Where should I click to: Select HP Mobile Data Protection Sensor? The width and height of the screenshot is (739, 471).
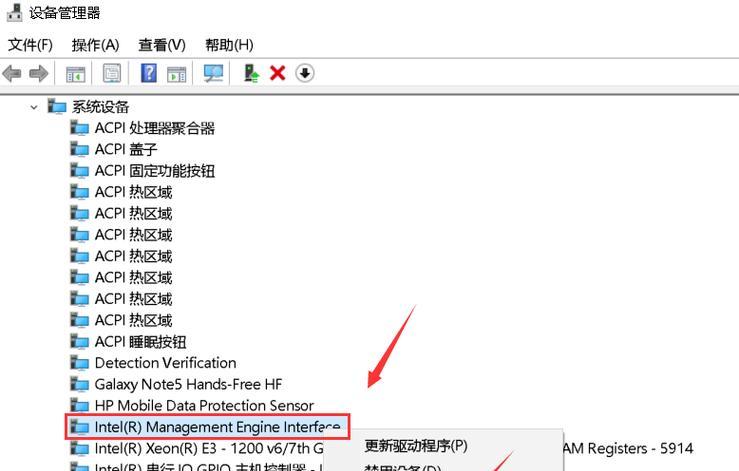click(204, 405)
